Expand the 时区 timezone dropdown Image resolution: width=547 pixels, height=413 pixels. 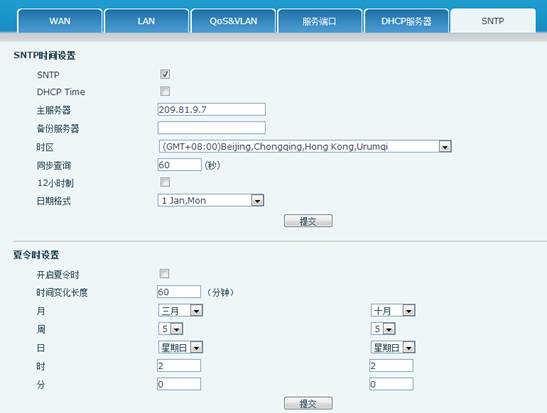305,146
